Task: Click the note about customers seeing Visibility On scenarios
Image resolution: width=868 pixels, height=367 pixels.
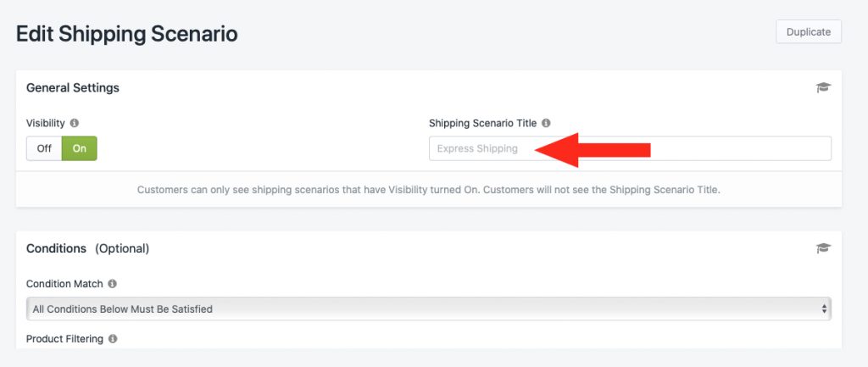Action: coord(428,189)
